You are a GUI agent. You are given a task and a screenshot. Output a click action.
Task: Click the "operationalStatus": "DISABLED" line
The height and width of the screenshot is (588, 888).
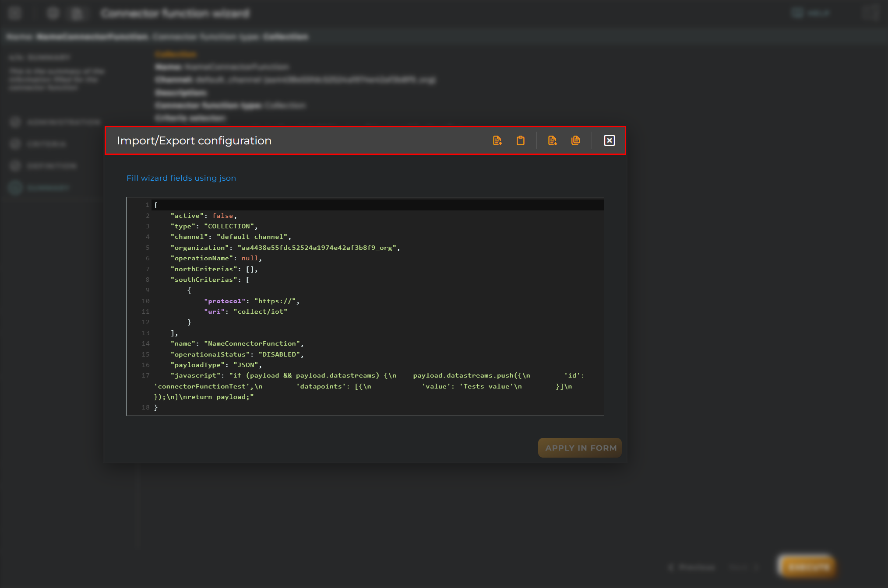(x=237, y=354)
